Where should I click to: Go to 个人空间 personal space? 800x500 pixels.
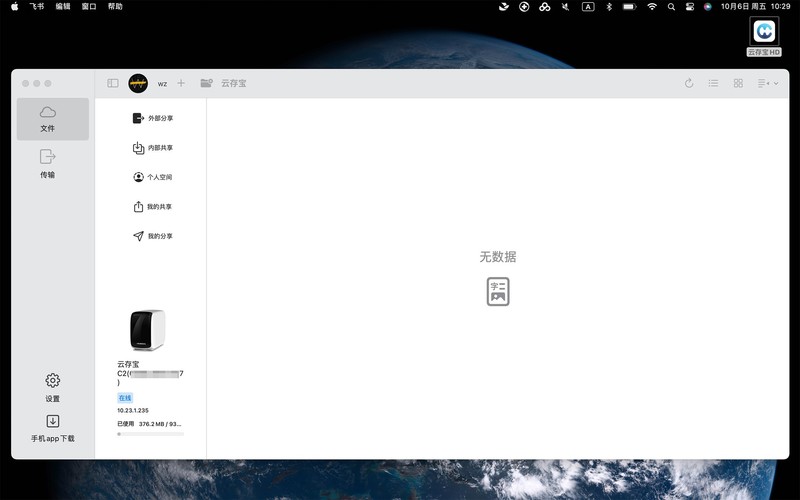coord(153,177)
